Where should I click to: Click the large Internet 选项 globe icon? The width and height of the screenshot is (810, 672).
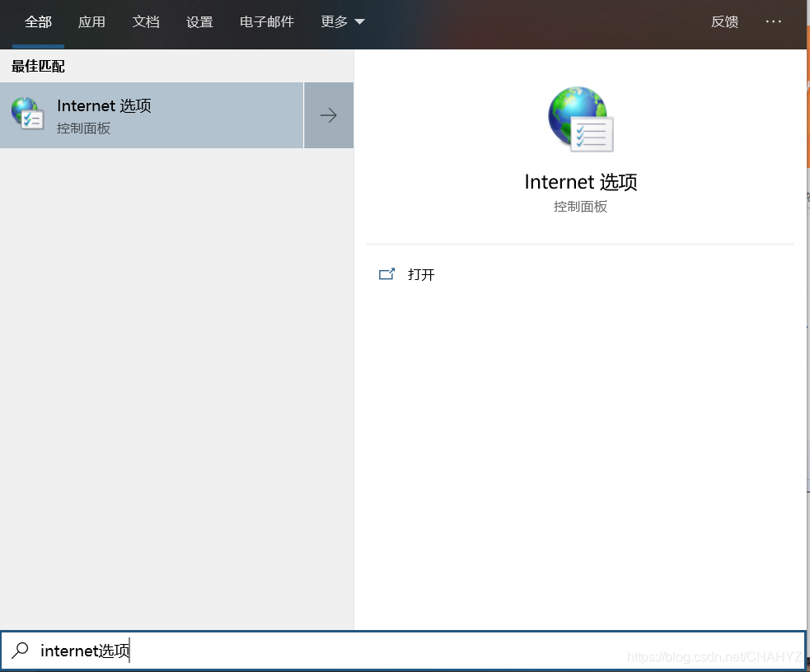pyautogui.click(x=581, y=119)
